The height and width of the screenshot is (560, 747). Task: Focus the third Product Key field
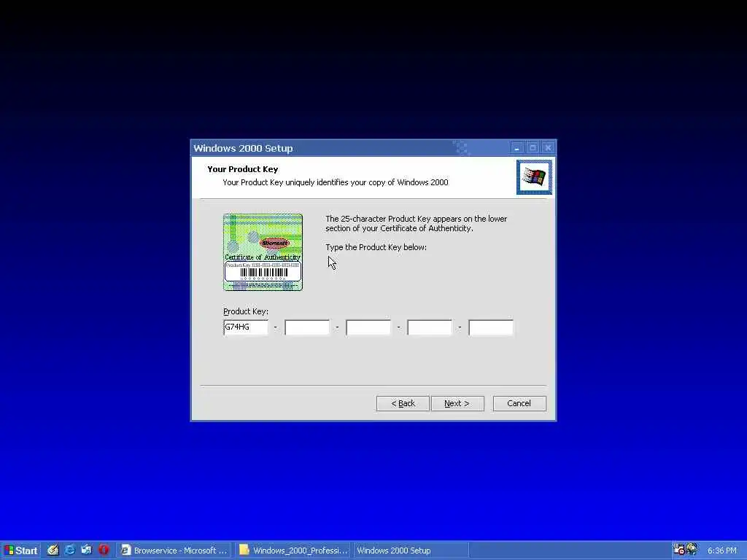368,327
